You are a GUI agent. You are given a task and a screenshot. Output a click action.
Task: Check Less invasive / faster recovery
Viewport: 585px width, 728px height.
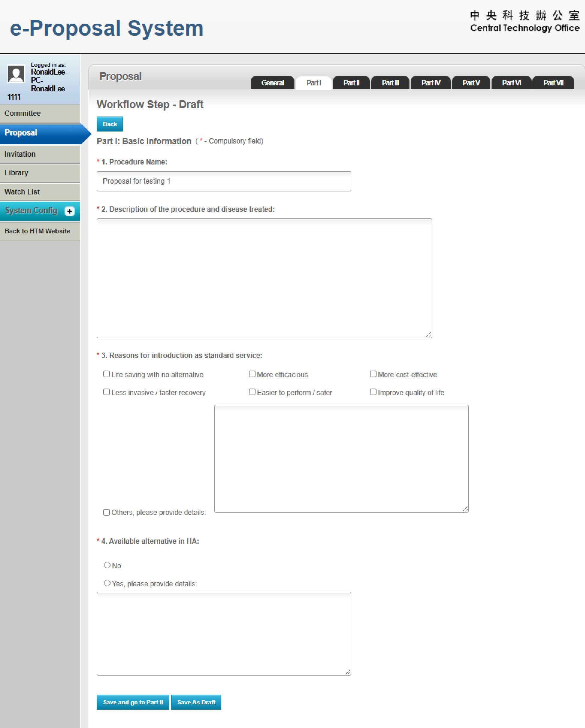click(x=107, y=392)
